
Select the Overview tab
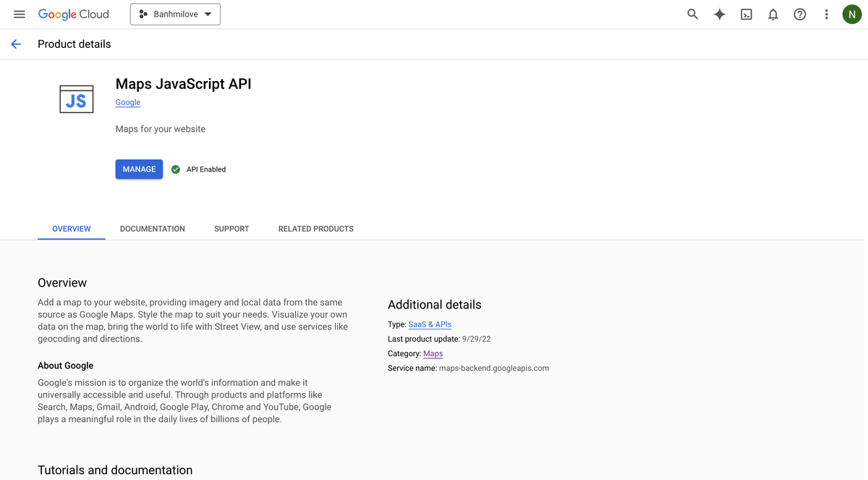[x=72, y=229]
